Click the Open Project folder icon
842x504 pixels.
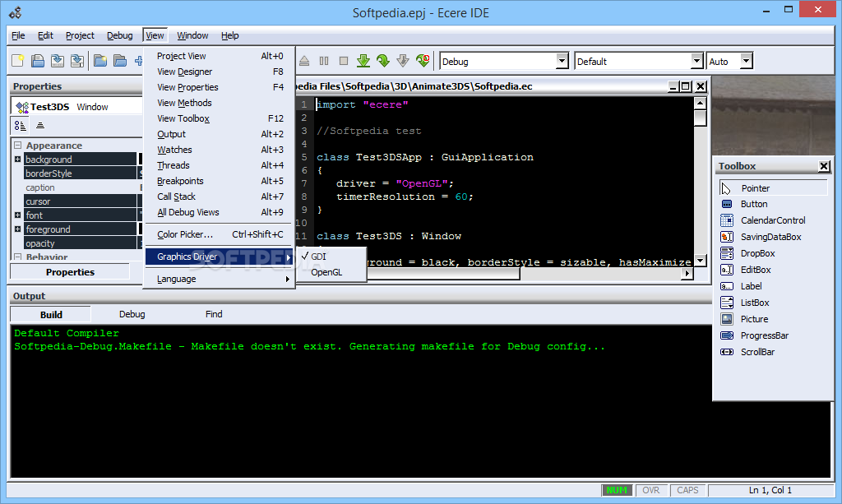coord(120,61)
